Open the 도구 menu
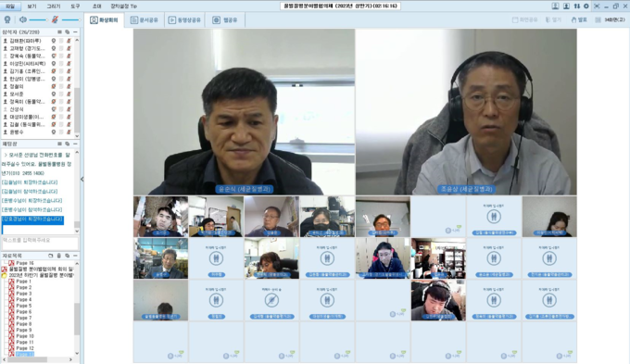The image size is (630, 364). pyautogui.click(x=75, y=6)
